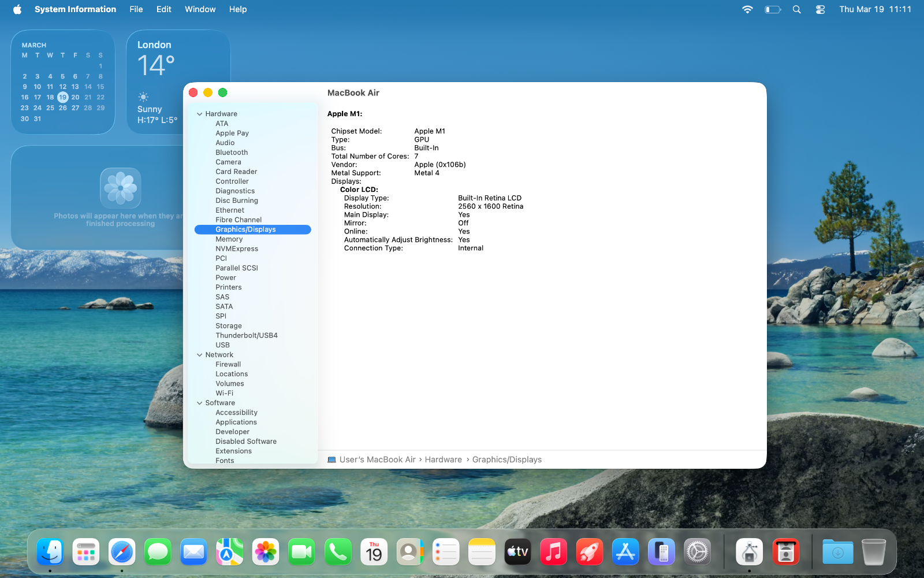Screen dimensions: 924x578
Task: Open Spotlight search from menu bar
Action: [797, 9]
